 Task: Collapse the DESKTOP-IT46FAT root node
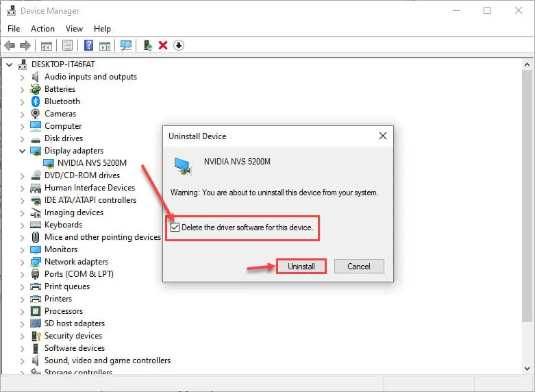(10, 64)
